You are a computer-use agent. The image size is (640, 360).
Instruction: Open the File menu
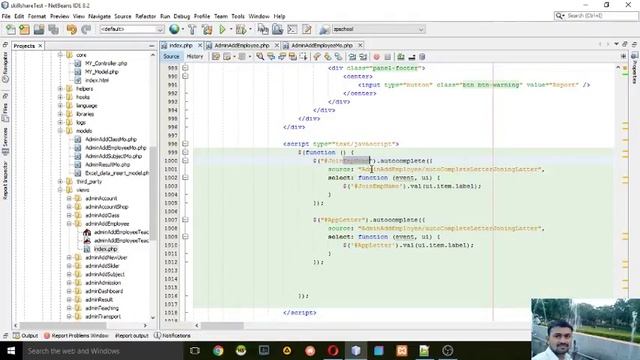[x=6, y=16]
